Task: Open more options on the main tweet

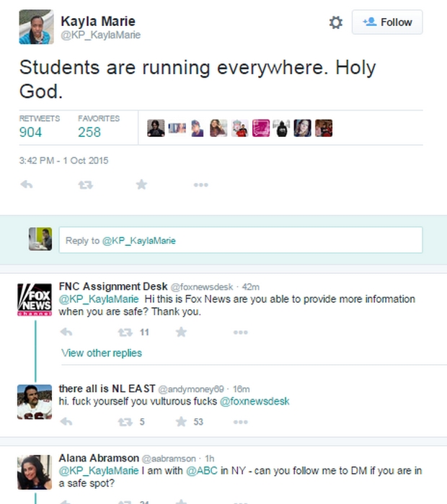Action: pos(200,185)
